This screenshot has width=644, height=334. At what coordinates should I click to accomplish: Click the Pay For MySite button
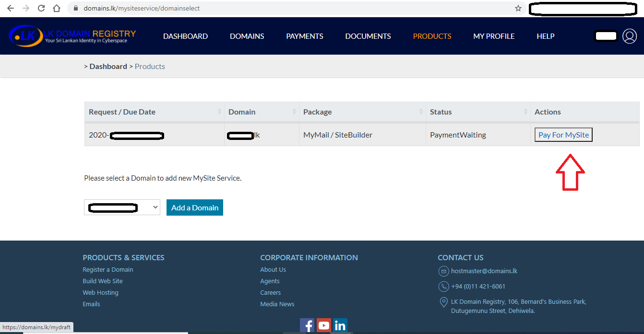tap(563, 135)
